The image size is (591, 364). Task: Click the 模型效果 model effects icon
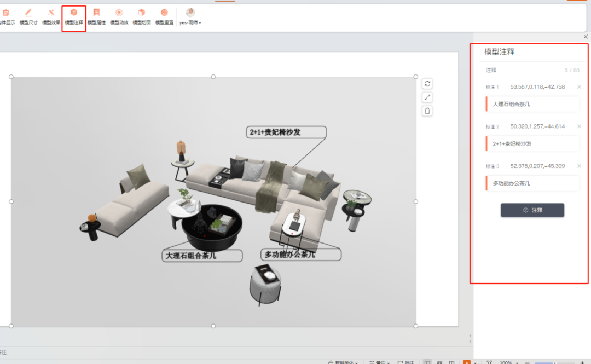[50, 15]
